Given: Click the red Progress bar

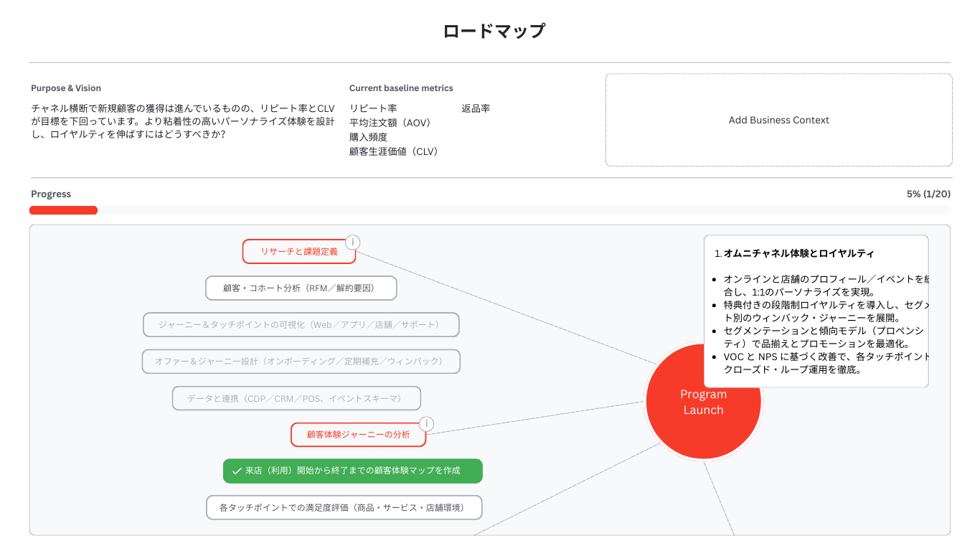Looking at the screenshot, I should (63, 210).
